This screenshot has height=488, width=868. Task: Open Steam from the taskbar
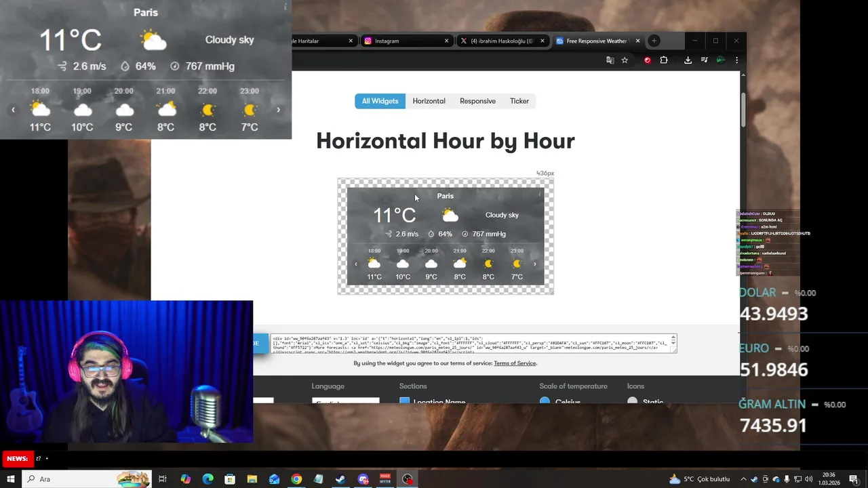(340, 479)
